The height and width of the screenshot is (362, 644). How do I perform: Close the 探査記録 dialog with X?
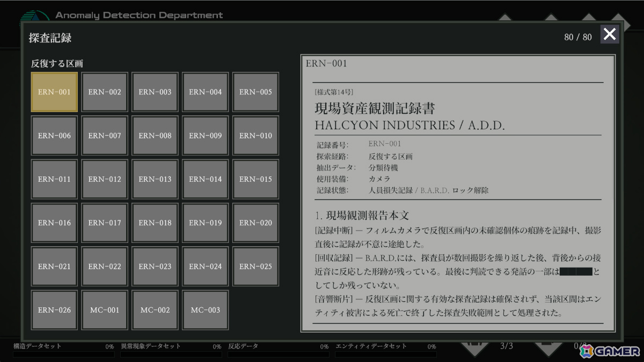pyautogui.click(x=610, y=34)
